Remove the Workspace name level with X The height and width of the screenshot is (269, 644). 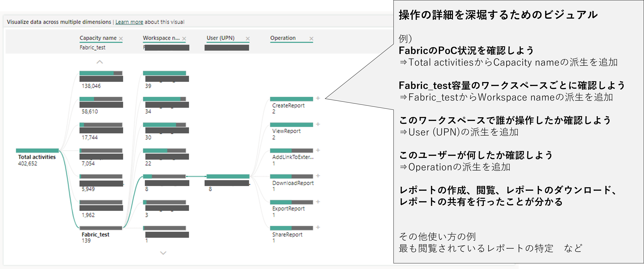click(x=184, y=39)
